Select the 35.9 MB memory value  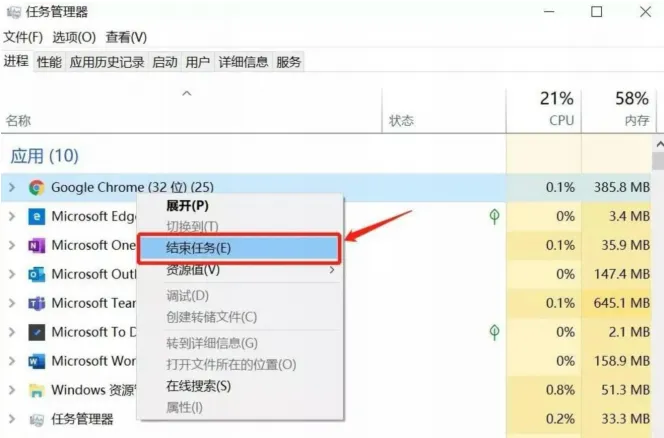[625, 245]
